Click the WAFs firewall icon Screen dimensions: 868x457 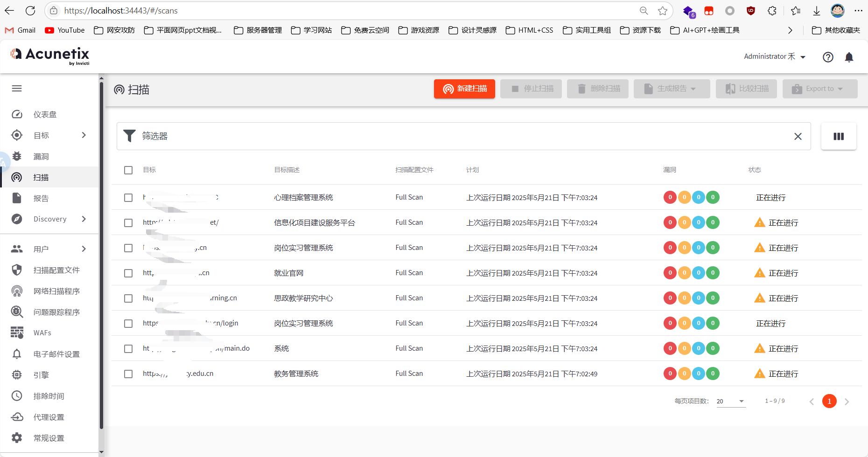17,332
